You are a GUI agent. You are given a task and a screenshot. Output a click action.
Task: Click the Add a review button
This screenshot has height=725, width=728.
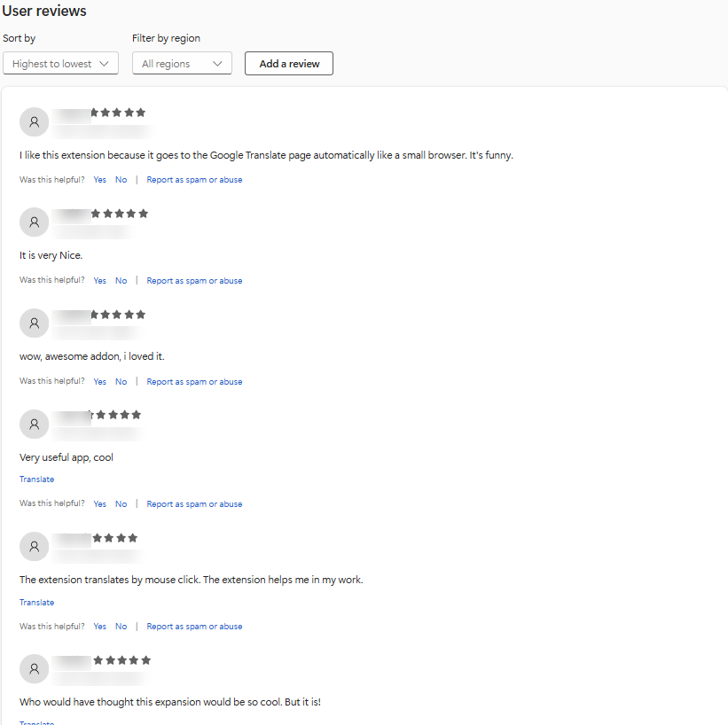(x=289, y=63)
